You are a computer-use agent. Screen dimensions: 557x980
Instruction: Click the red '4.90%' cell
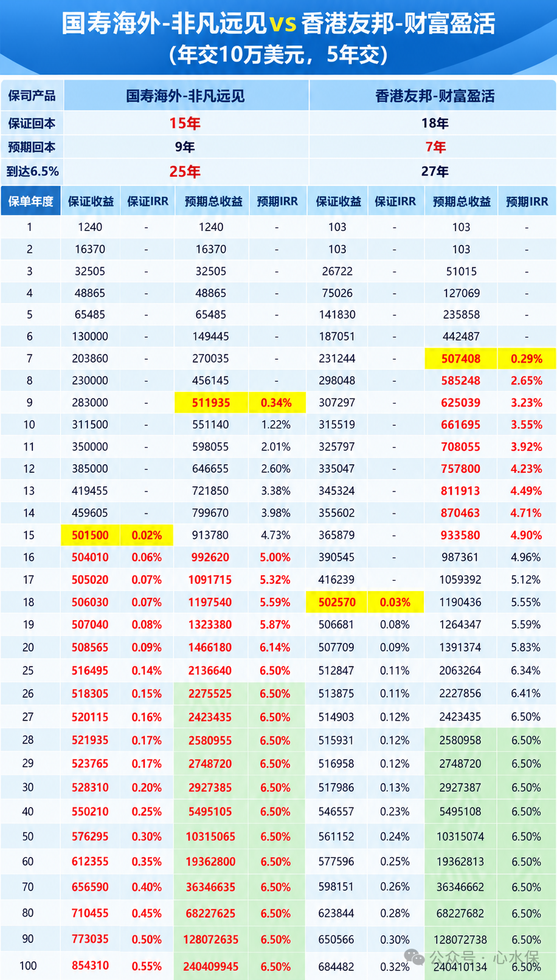(526, 535)
